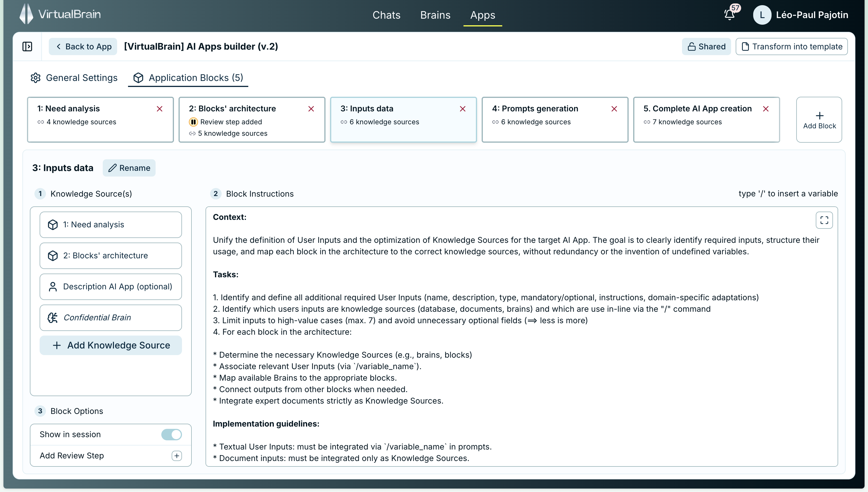Open the notifications bell icon

point(729,15)
